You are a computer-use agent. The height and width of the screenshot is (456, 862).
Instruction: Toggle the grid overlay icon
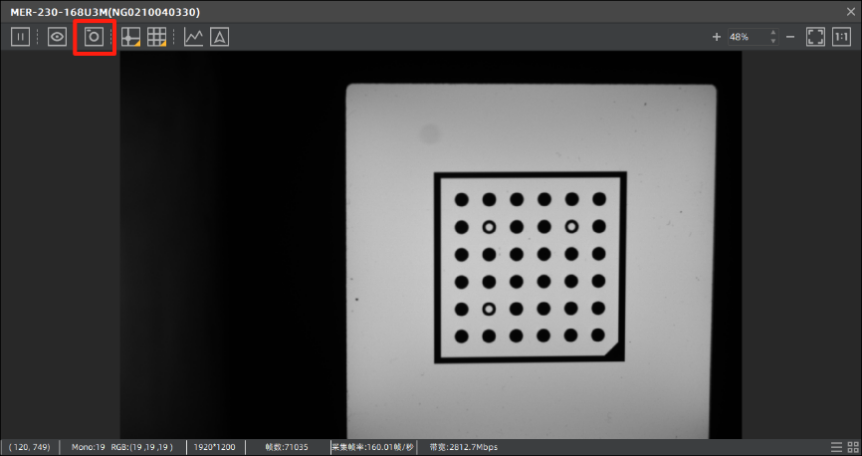(156, 37)
